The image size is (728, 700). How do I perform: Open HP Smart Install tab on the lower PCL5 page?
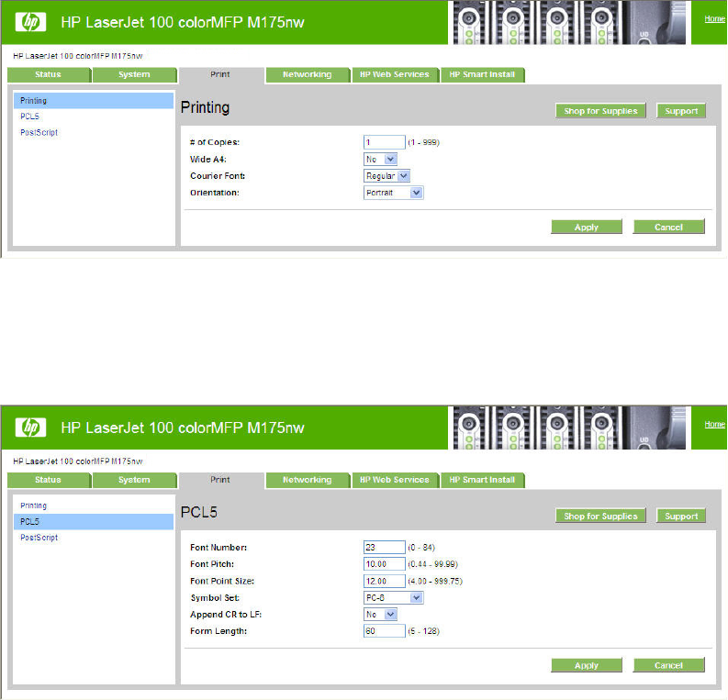pos(482,480)
